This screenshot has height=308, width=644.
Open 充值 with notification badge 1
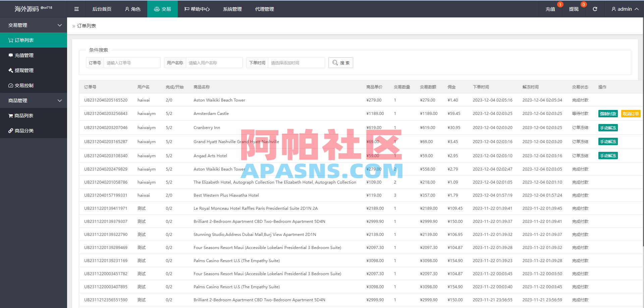[550, 9]
